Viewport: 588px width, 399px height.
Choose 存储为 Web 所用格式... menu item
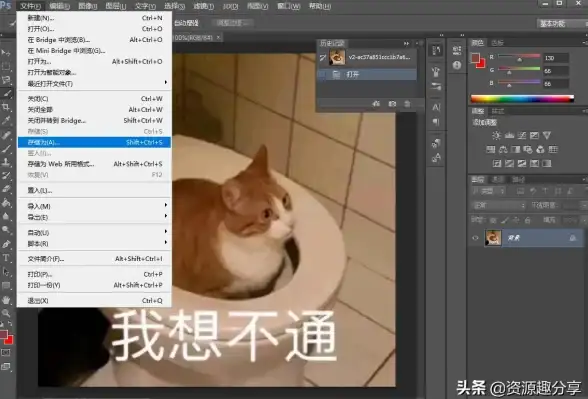pos(94,164)
